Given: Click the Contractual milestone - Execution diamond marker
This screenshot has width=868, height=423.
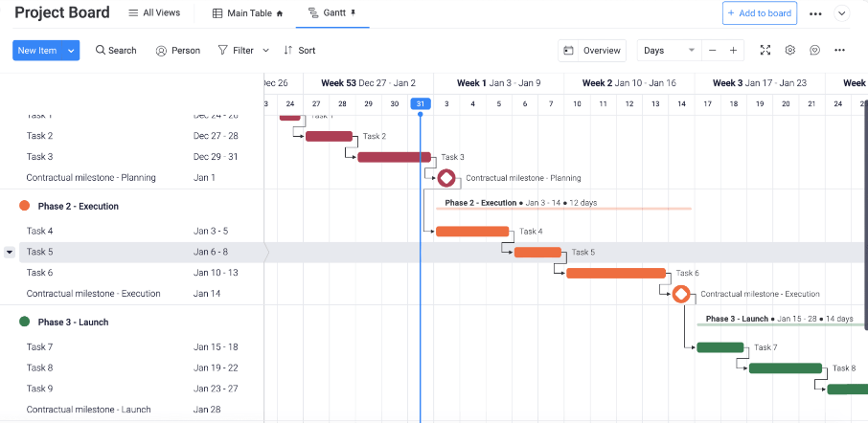Looking at the screenshot, I should pyautogui.click(x=681, y=294).
